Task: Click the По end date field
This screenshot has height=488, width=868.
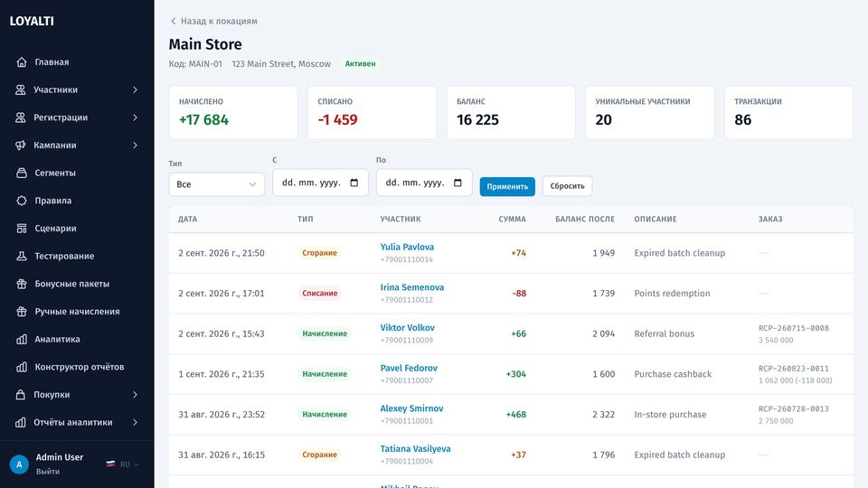Action: coord(424,183)
